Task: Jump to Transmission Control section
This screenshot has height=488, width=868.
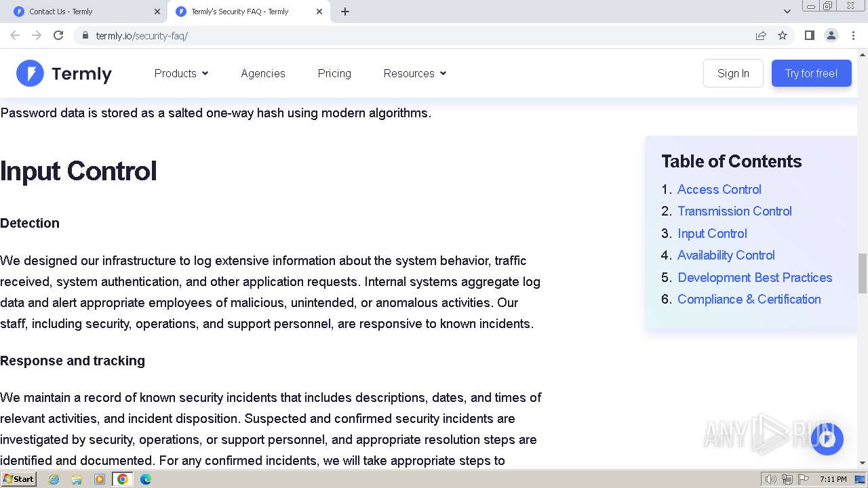Action: [734, 211]
